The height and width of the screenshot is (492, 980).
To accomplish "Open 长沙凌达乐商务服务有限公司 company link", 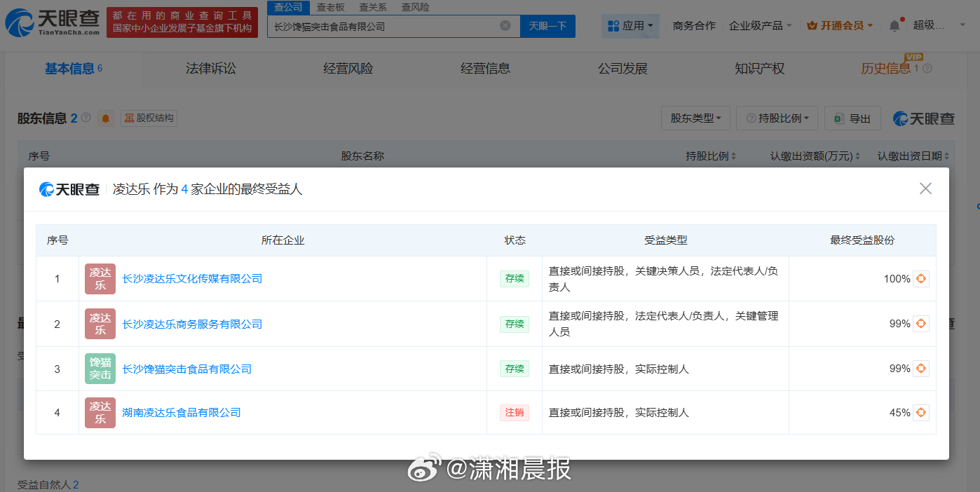I will point(192,324).
